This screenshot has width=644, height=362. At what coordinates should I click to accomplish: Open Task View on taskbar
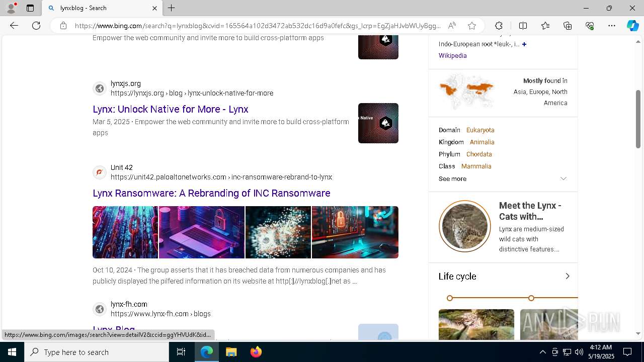181,352
